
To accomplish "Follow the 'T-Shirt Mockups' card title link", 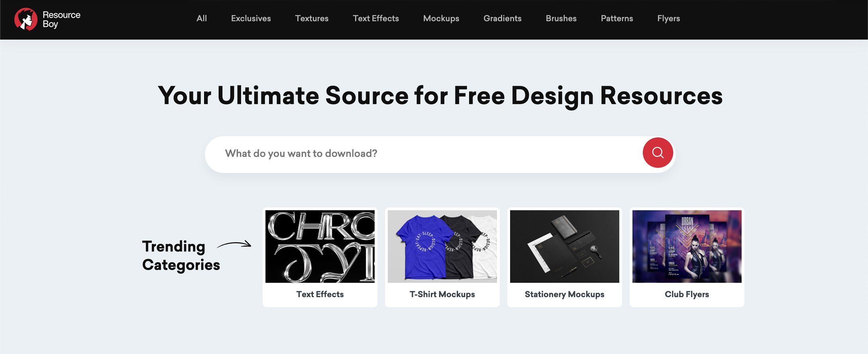I will [x=442, y=294].
